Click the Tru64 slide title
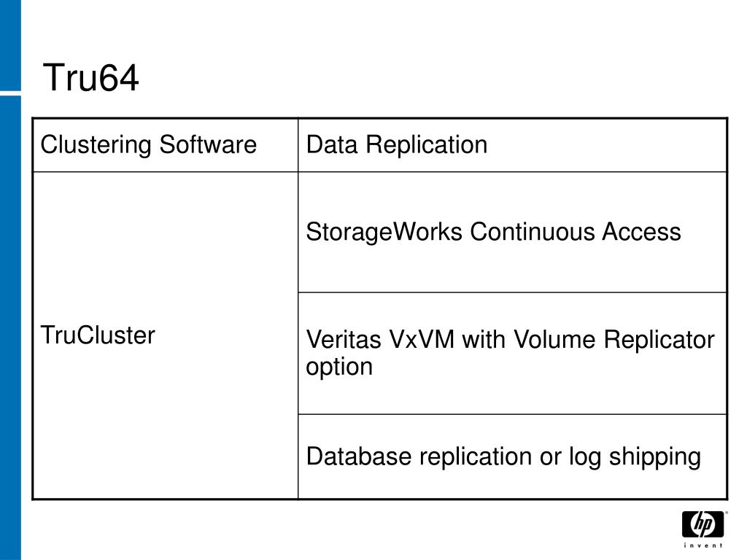Image resolution: width=747 pixels, height=560 pixels. coord(91,77)
